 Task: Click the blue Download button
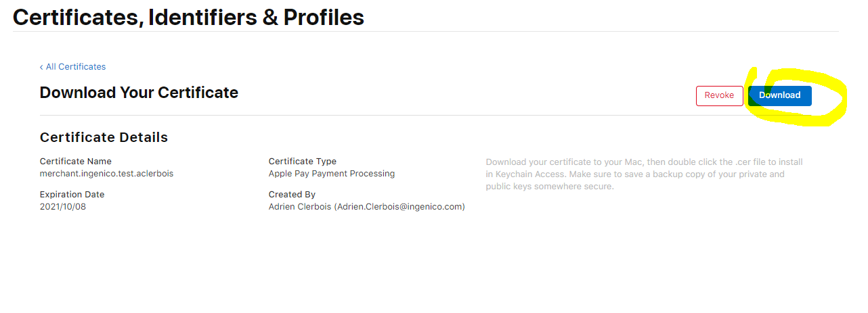779,95
